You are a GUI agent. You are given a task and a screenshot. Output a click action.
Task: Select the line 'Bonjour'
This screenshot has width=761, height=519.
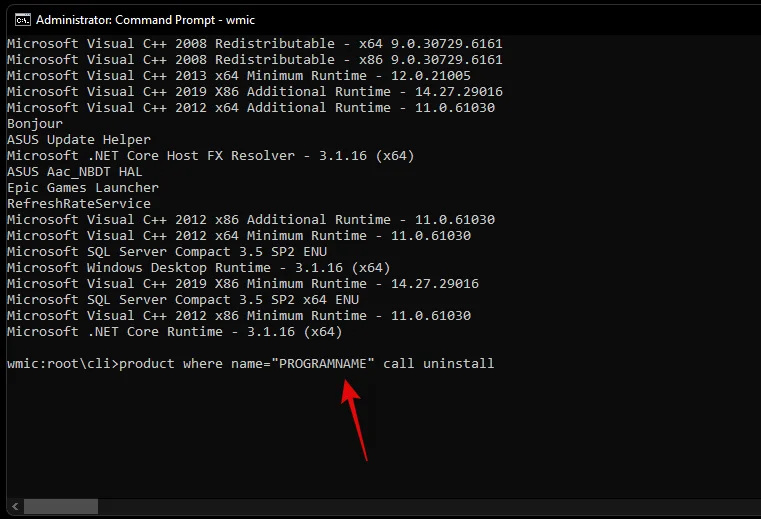pyautogui.click(x=35, y=124)
